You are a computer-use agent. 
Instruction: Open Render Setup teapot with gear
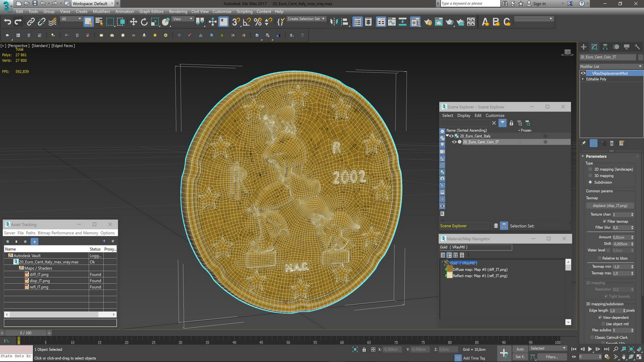(428, 22)
